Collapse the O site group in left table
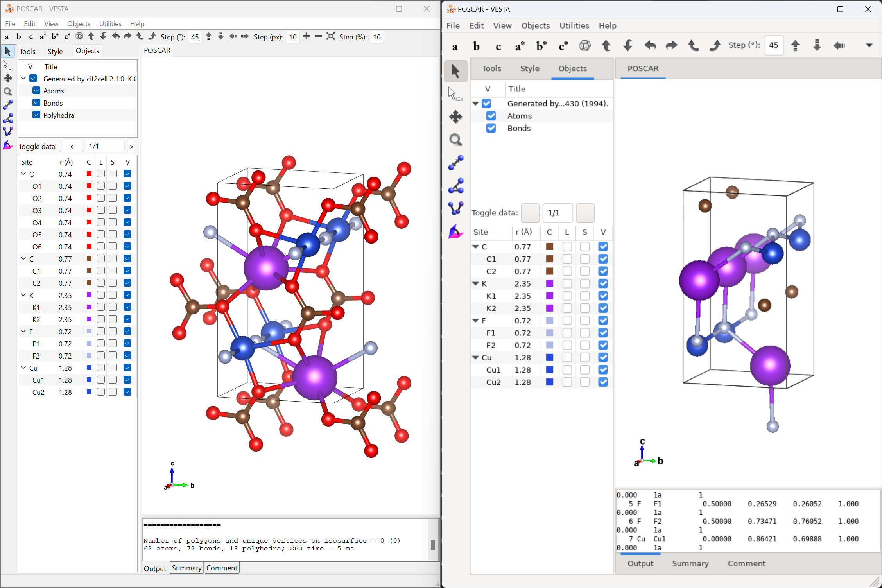This screenshot has width=882, height=588. pyautogui.click(x=23, y=174)
